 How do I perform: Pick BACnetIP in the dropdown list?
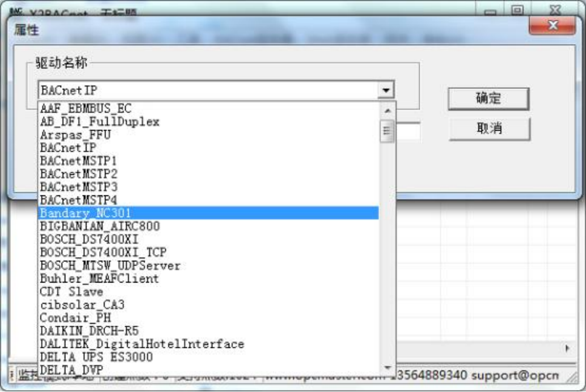click(x=209, y=148)
